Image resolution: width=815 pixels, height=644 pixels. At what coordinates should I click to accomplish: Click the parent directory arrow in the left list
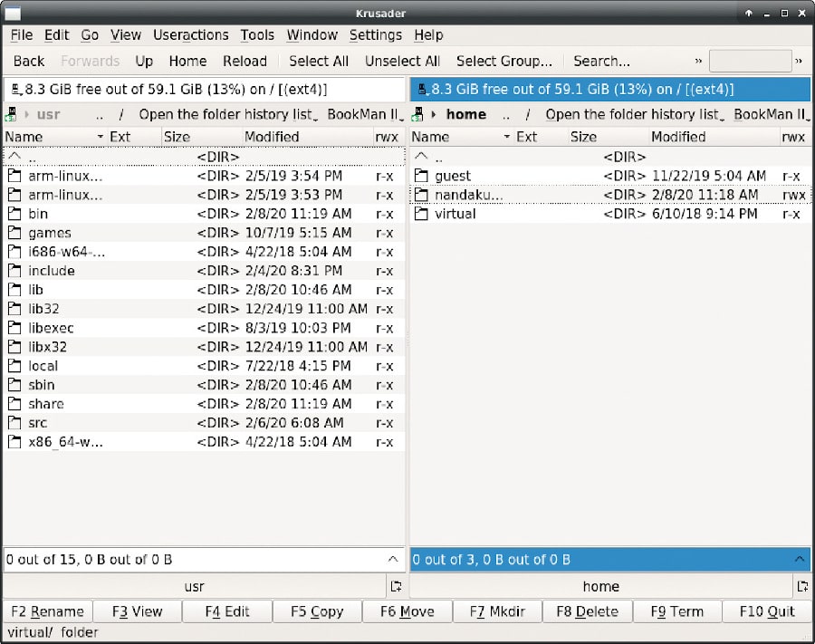[x=14, y=157]
